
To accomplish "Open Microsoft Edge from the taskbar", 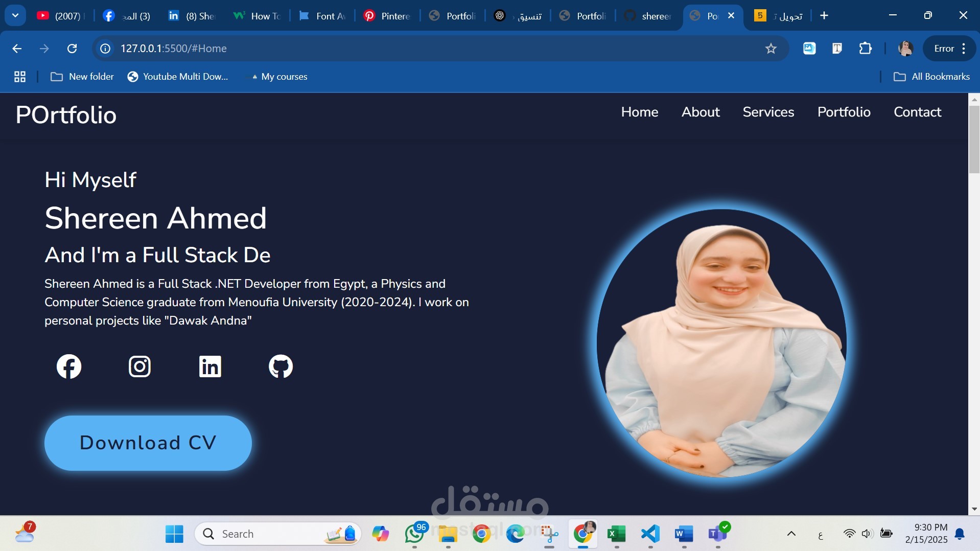I will pos(516,534).
